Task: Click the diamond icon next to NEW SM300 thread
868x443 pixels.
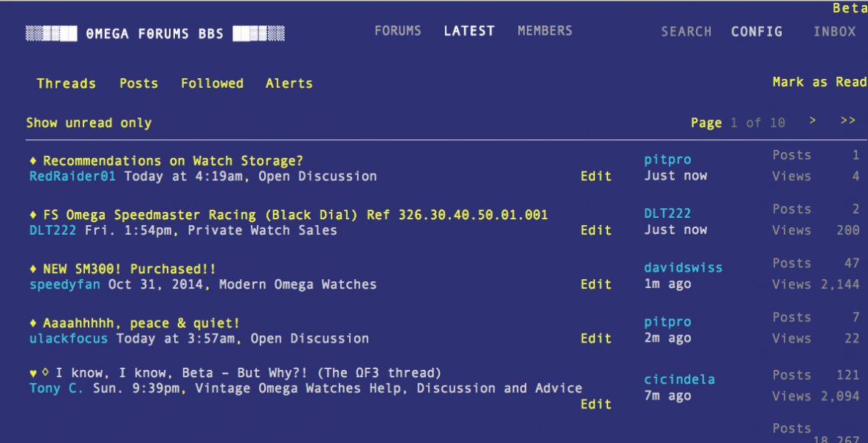Action: [33, 269]
